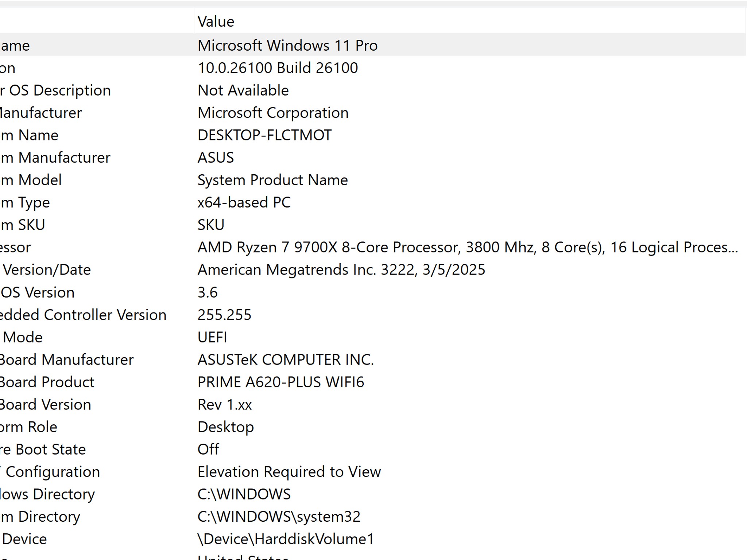This screenshot has width=747, height=560.
Task: Click American Megatrends Inc. 3222 BIOS value
Action: point(341,270)
